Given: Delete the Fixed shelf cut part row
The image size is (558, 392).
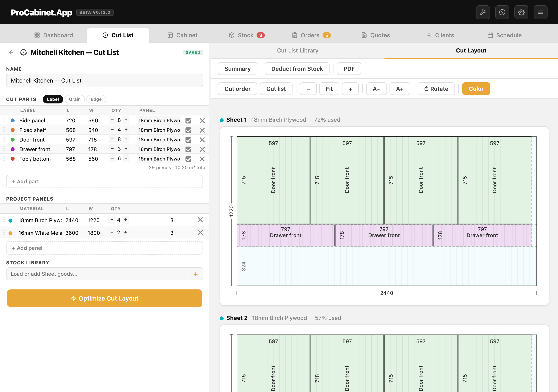Looking at the screenshot, I should pyautogui.click(x=202, y=130).
